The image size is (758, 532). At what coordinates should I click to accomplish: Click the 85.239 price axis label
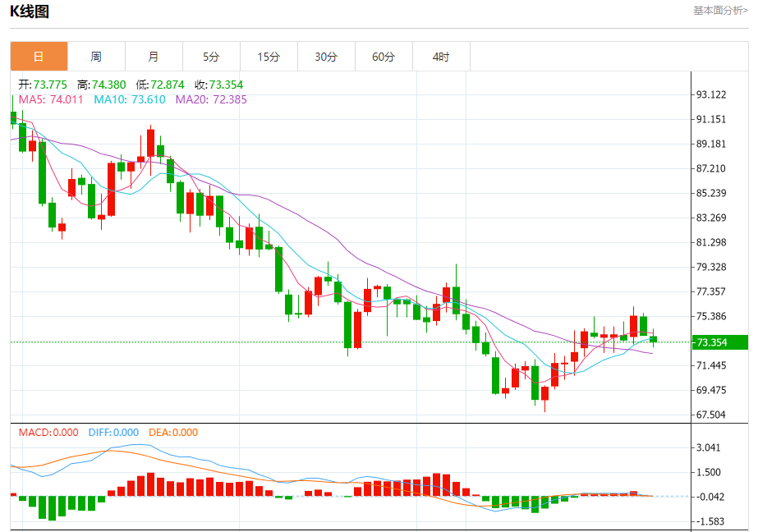click(711, 193)
